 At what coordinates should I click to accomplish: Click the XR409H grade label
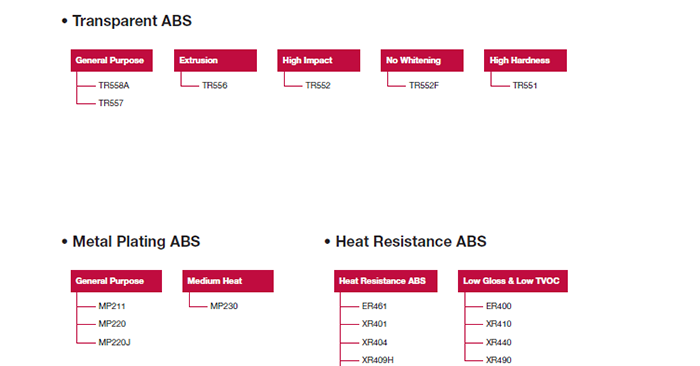coord(378,360)
